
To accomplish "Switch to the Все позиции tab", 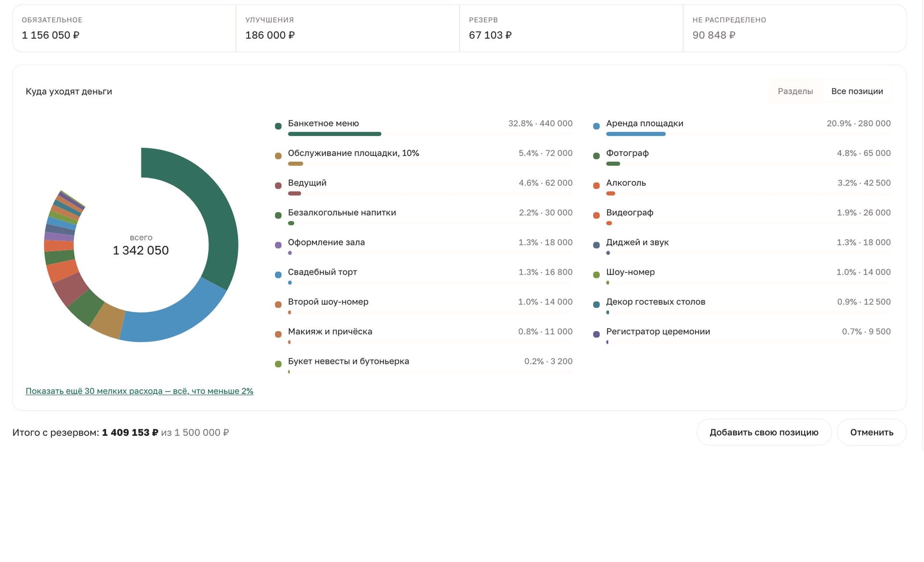I will pos(857,91).
